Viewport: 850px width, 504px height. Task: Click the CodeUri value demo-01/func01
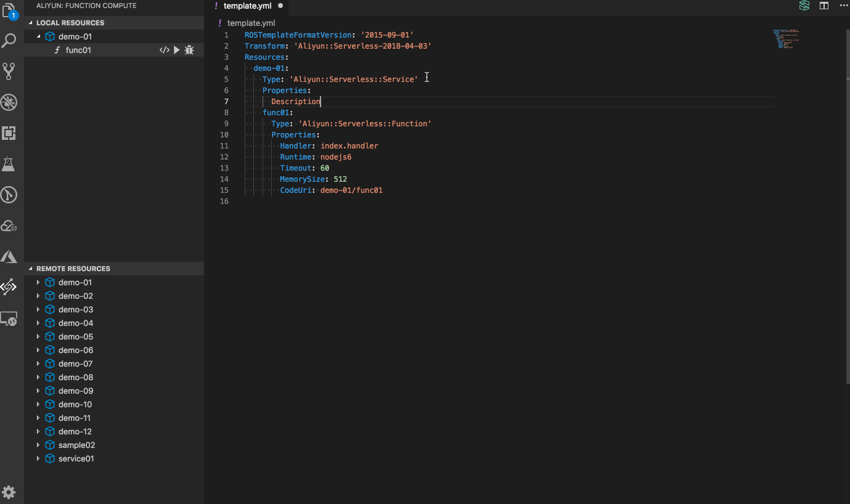(x=351, y=190)
